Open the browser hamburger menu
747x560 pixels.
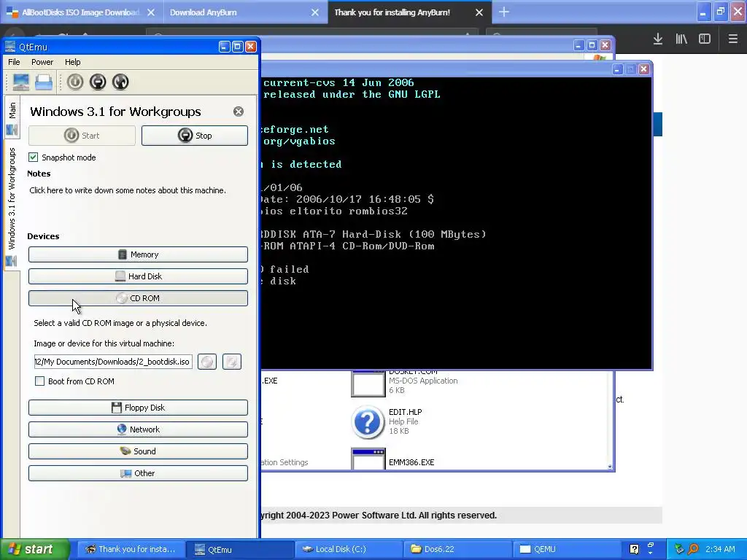point(733,39)
